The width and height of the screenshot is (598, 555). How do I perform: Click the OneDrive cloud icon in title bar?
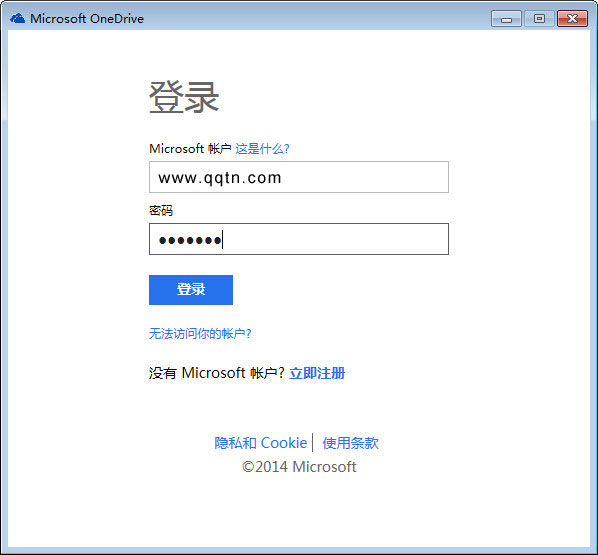pos(18,18)
